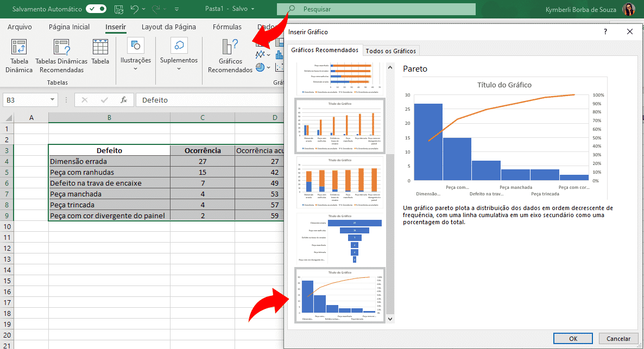This screenshot has width=644, height=349.
Task: Save the workbook via the save icon
Action: coord(118,9)
